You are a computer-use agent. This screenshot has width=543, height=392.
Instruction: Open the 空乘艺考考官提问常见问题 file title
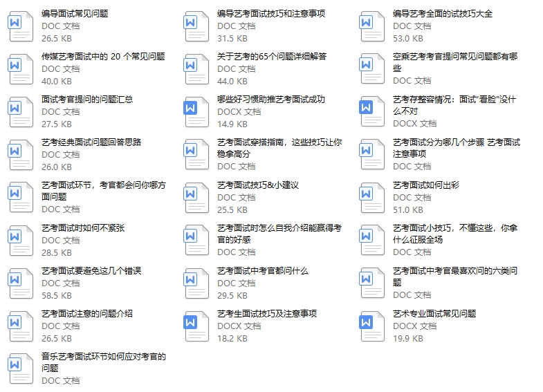click(454, 57)
